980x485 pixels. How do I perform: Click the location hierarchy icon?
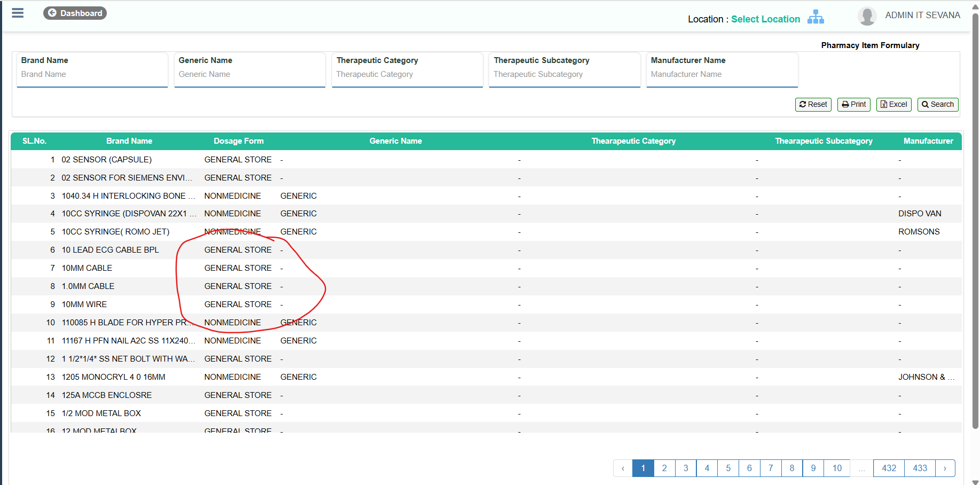click(x=816, y=18)
